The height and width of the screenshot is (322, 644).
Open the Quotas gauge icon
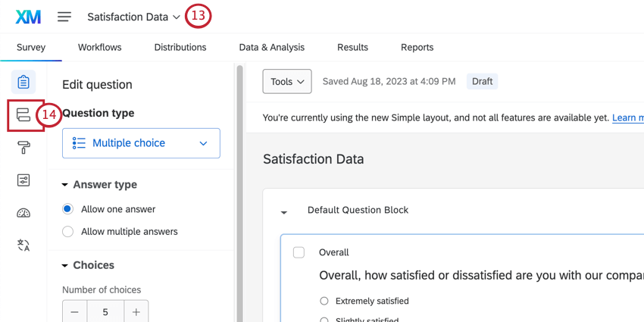23,213
